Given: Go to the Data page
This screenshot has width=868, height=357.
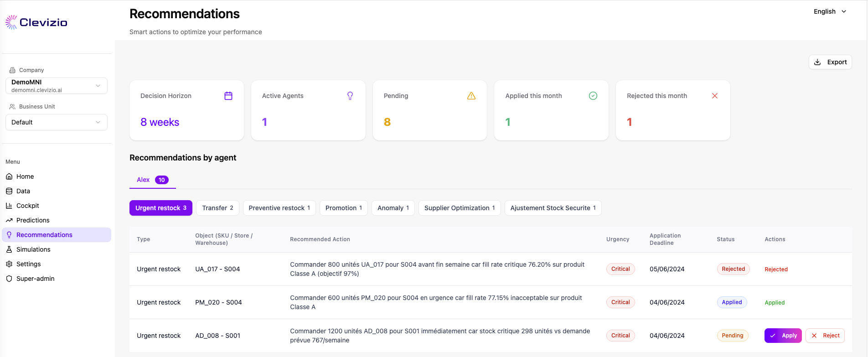Looking at the screenshot, I should click(x=57, y=191).
